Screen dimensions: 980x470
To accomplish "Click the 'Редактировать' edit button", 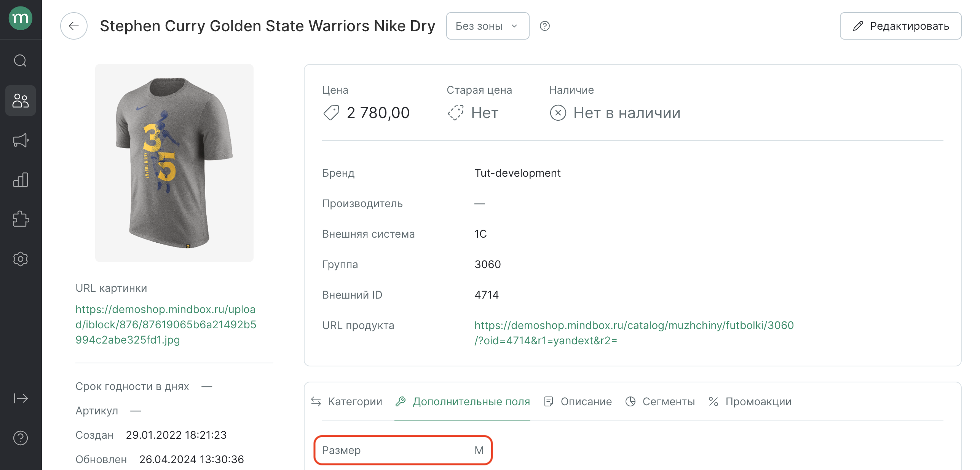I will (x=900, y=26).
